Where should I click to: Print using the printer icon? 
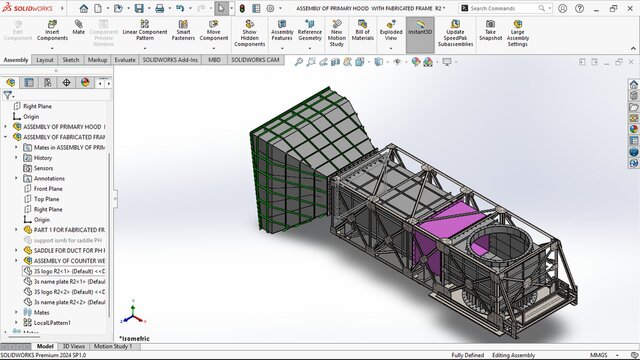(x=160, y=8)
